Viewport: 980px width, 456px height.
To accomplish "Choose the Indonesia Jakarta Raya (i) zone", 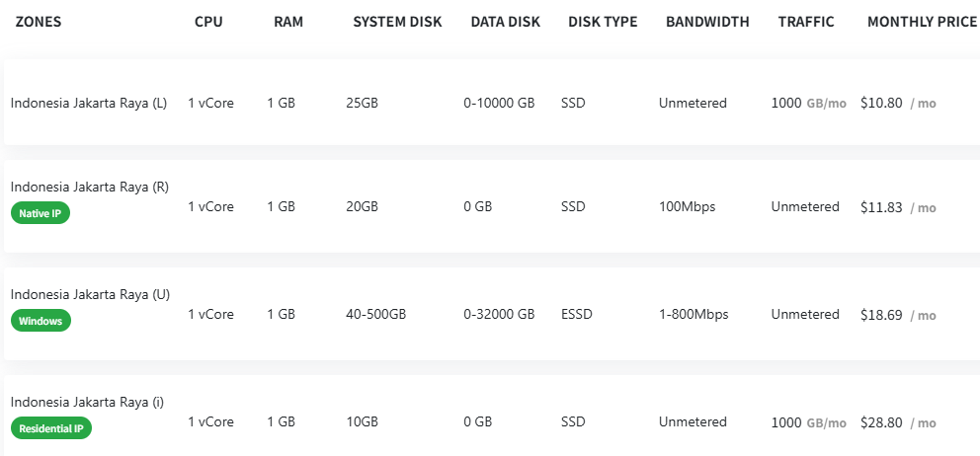I will (87, 403).
